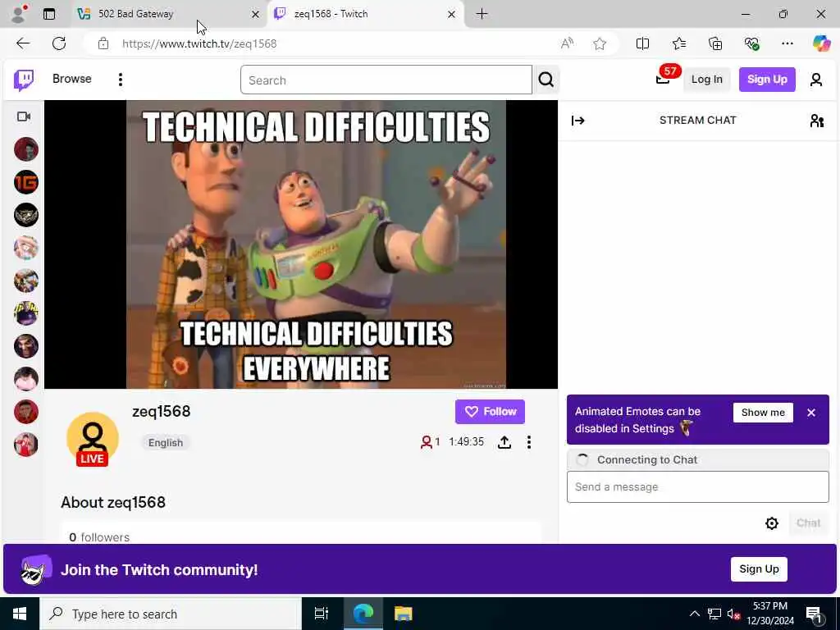
Task: Open the tab actions menu icon
Action: click(49, 14)
